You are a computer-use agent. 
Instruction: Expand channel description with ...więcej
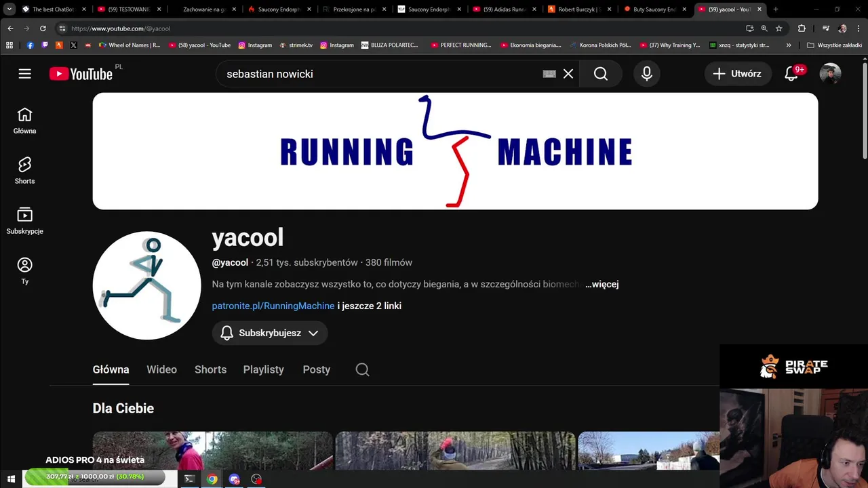(x=602, y=284)
